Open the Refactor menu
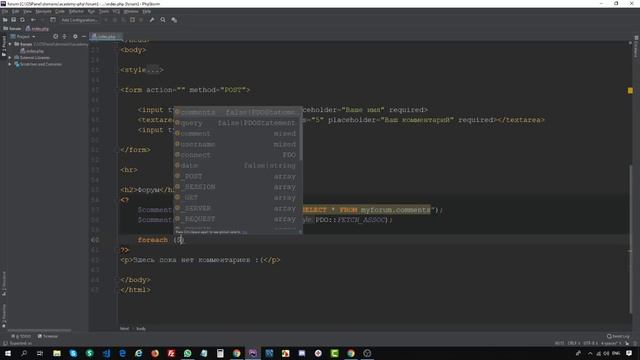This screenshot has width=640, height=360. 76,11
